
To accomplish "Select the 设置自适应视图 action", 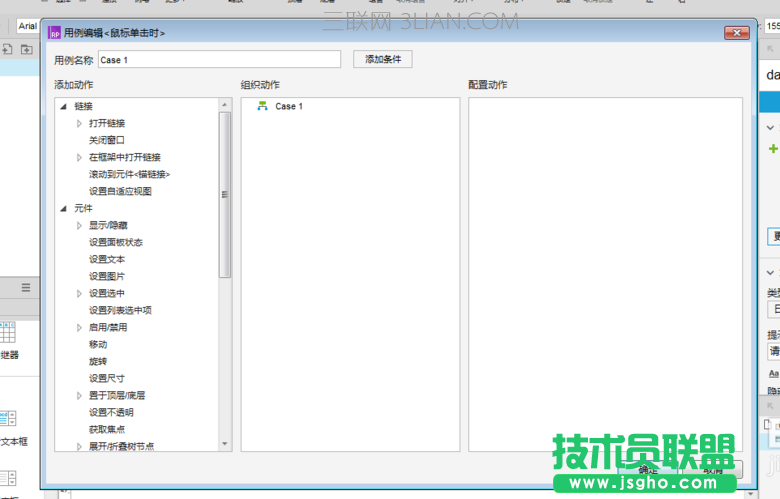I will tap(120, 191).
